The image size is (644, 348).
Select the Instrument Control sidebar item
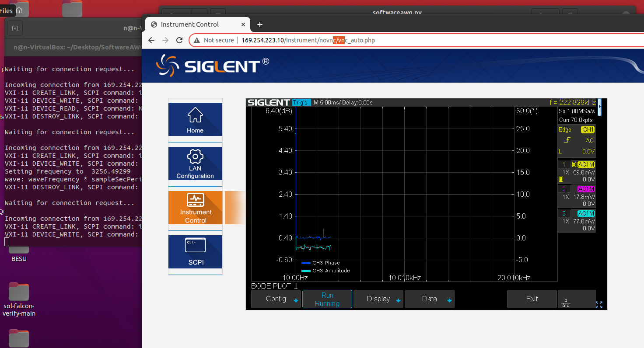pyautogui.click(x=195, y=208)
